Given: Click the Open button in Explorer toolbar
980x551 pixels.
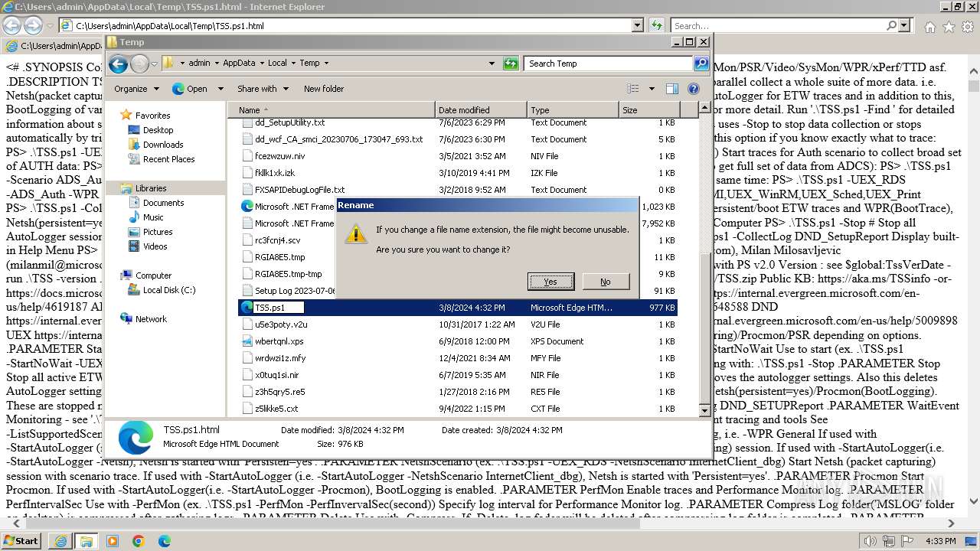Looking at the screenshot, I should 190,89.
